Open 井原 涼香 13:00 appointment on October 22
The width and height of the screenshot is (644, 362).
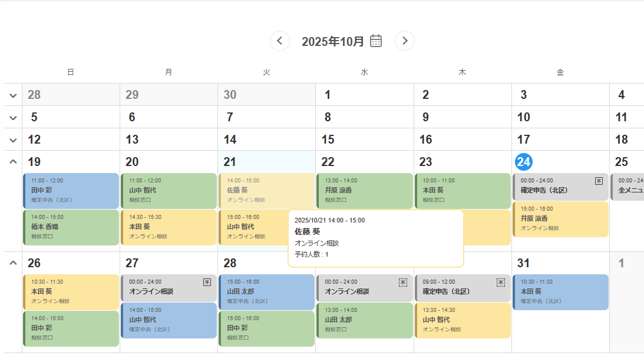pyautogui.click(x=365, y=190)
